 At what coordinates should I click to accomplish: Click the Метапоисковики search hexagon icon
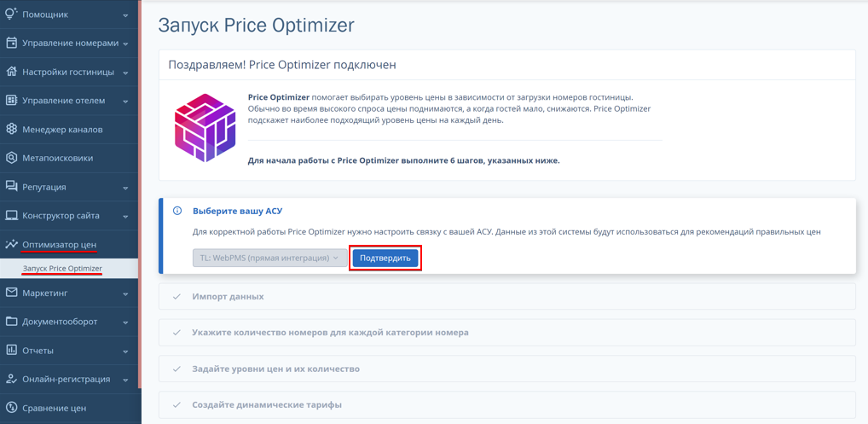pos(11,158)
